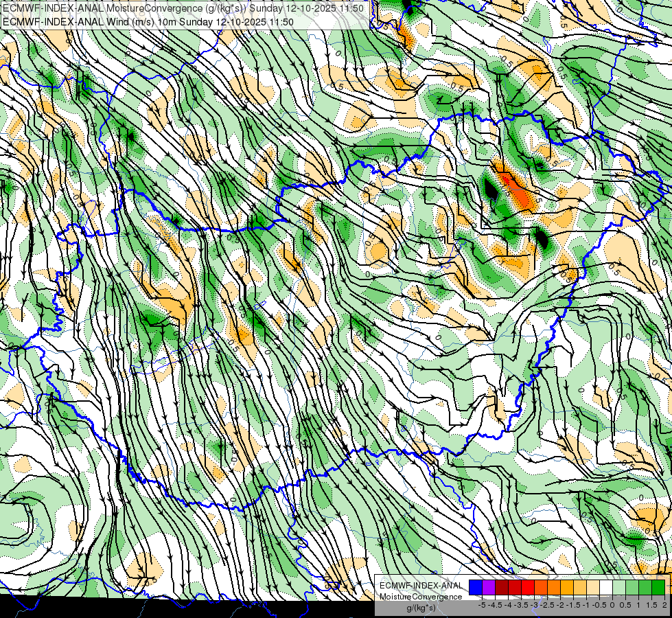Click the purple swatch in the legend
The height and width of the screenshot is (618, 672).
click(489, 588)
